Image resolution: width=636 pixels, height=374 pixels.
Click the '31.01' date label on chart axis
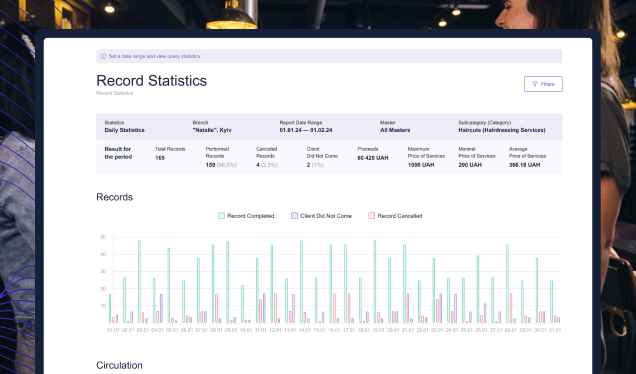click(555, 330)
